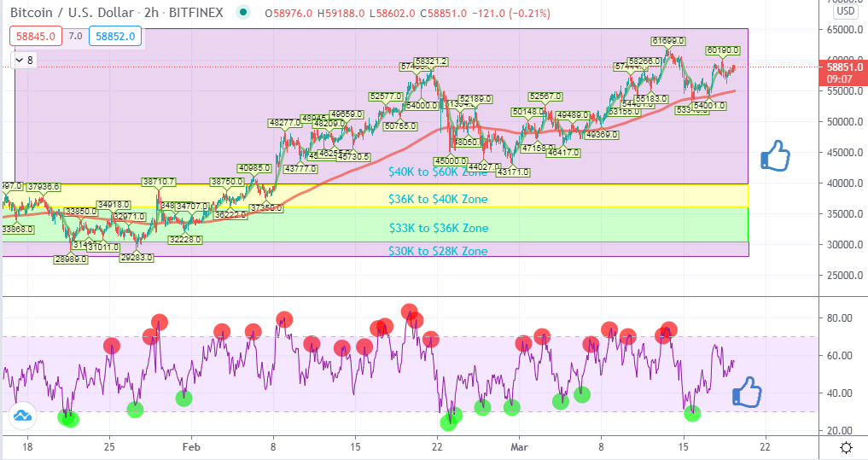The width and height of the screenshot is (868, 460).
Task: Open the USD currency selector
Action: click(845, 10)
